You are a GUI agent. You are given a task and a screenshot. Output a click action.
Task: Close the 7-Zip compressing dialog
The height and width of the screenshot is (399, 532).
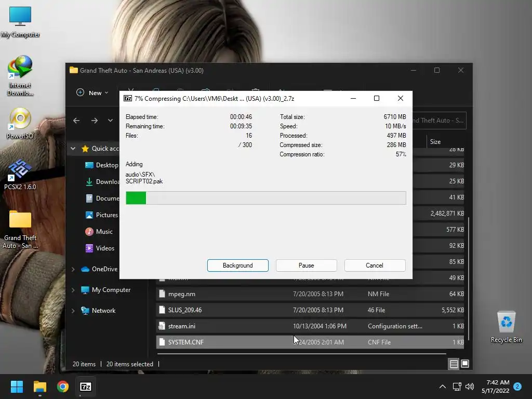tap(401, 98)
